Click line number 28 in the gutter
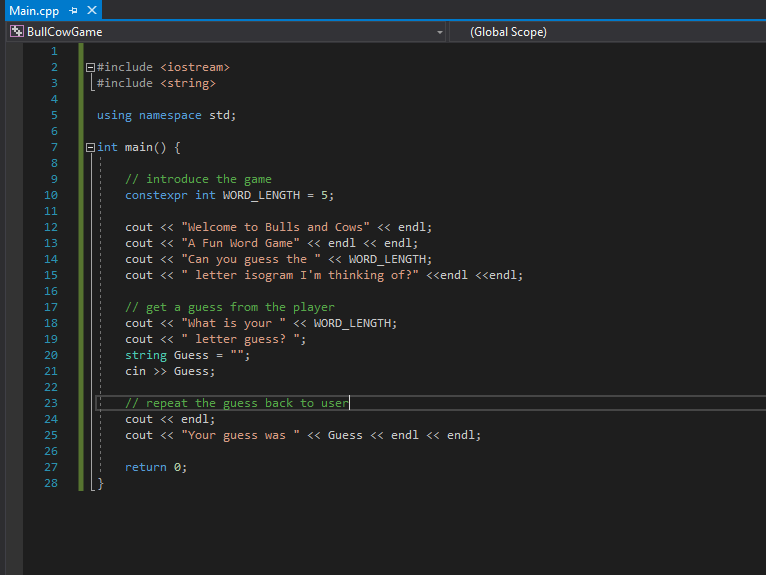 (51, 483)
